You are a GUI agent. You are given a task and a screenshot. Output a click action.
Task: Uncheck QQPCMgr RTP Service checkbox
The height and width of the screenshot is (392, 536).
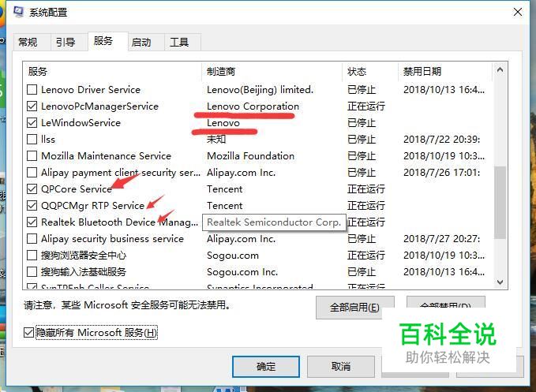[x=32, y=206]
